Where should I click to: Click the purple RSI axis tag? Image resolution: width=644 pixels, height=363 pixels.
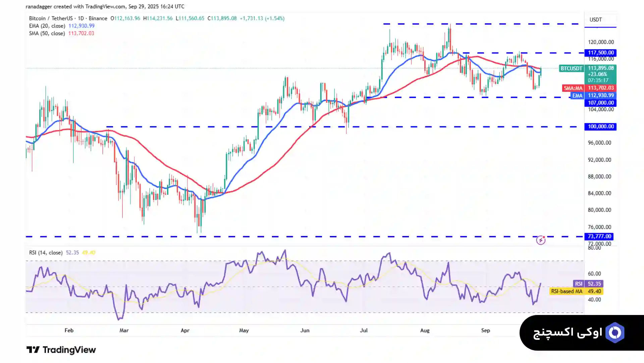pyautogui.click(x=579, y=284)
